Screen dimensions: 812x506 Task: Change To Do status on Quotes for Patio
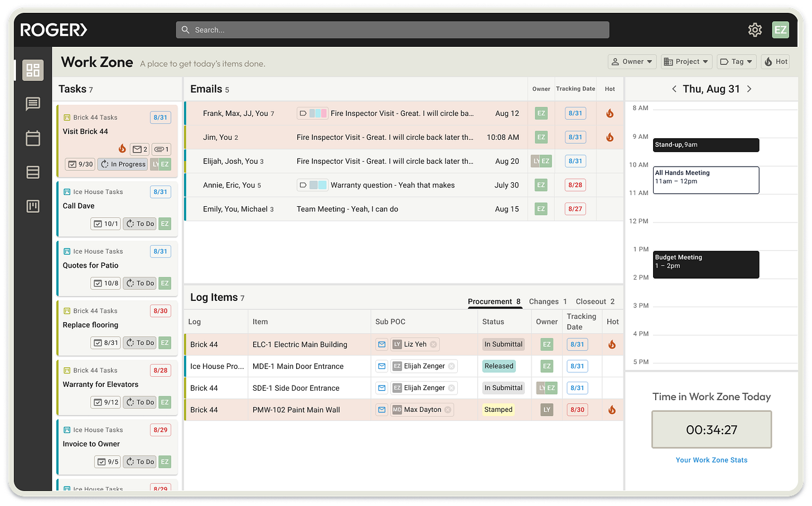point(139,284)
